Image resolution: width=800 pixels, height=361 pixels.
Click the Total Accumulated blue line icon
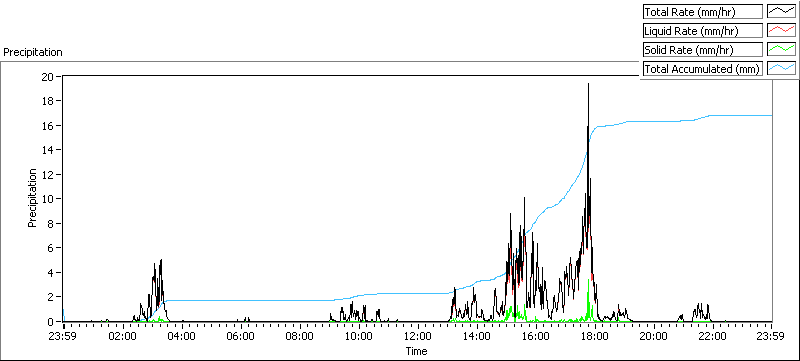(x=782, y=68)
